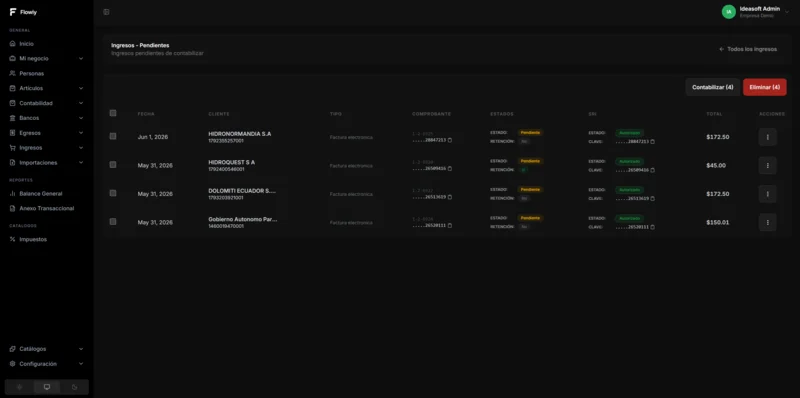The image size is (800, 398).
Task: Click the Balance General chart icon
Action: (13, 194)
